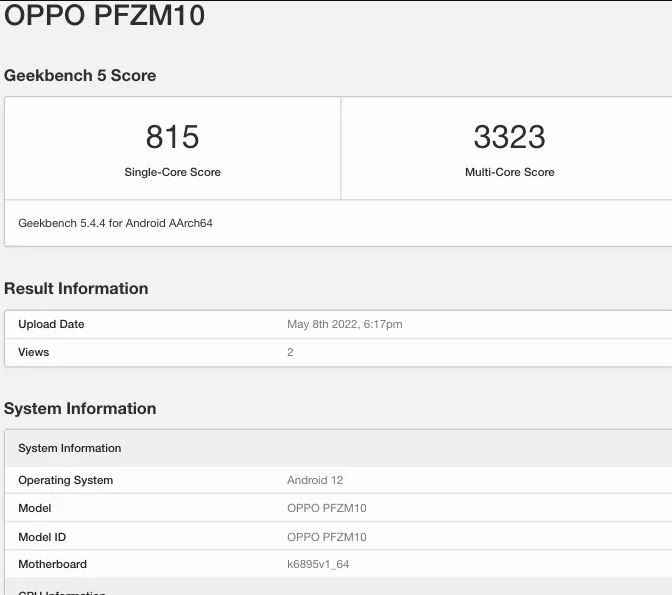Click the System Information table header row
Image resolution: width=672 pixels, height=595 pixels.
click(339, 448)
